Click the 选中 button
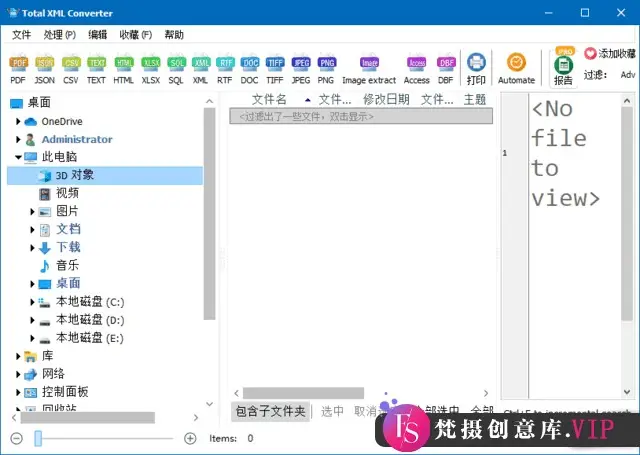This screenshot has height=455, width=640. point(332,411)
